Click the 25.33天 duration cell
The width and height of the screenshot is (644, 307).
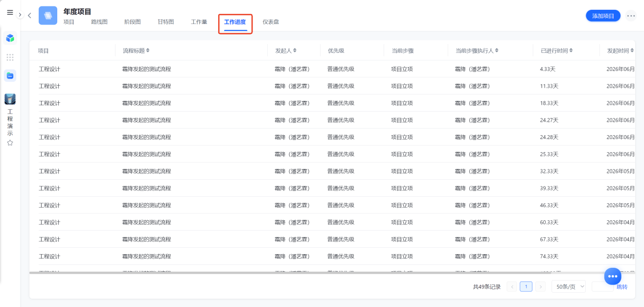[x=549, y=154]
